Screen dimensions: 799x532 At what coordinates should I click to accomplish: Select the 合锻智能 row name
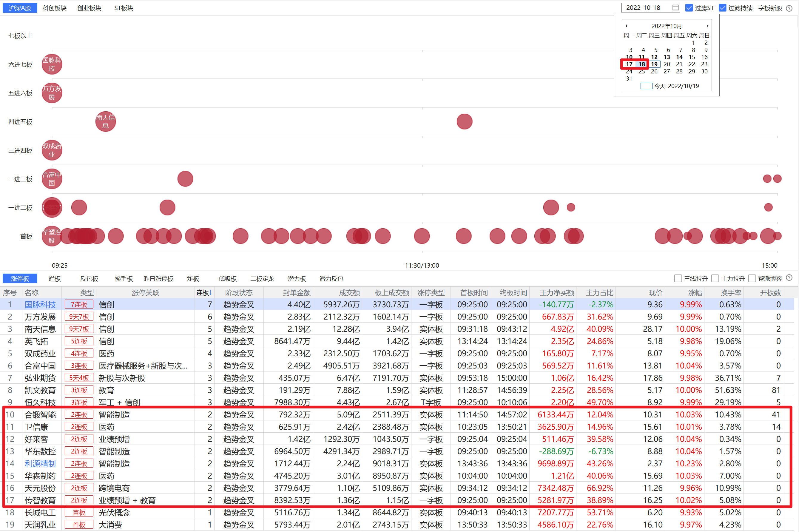pos(40,415)
